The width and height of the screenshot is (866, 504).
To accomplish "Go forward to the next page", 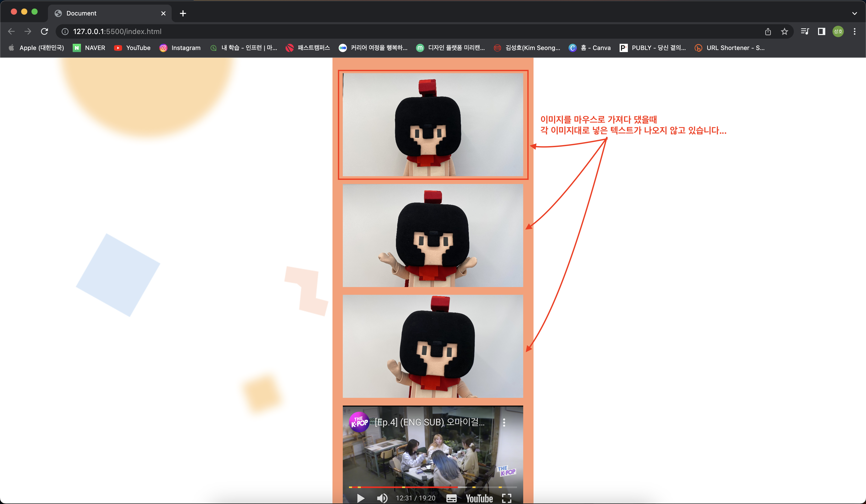I will (28, 31).
